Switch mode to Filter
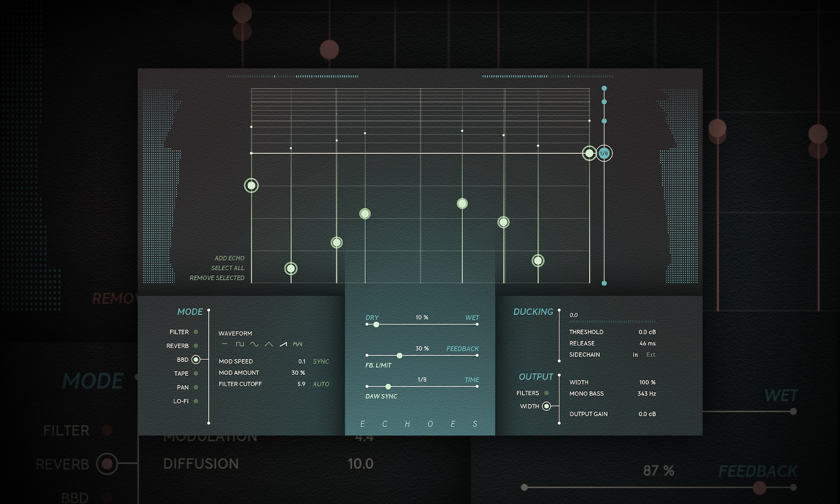The height and width of the screenshot is (504, 840). click(196, 332)
